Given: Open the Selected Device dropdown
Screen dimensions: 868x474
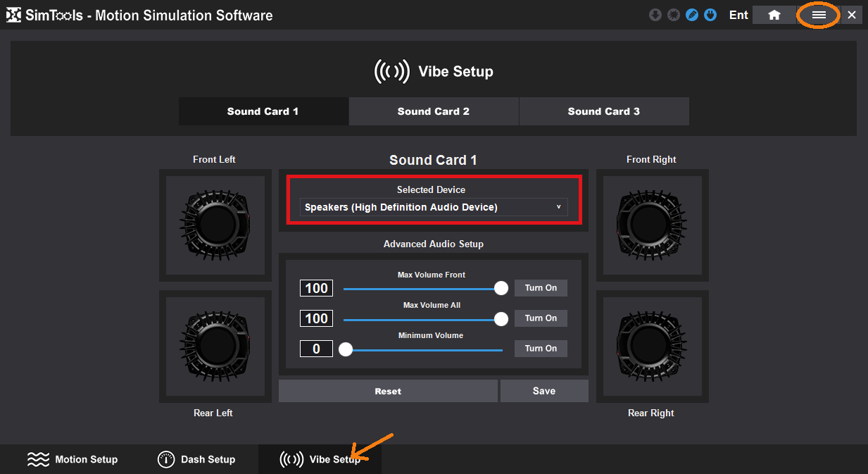Looking at the screenshot, I should click(434, 207).
